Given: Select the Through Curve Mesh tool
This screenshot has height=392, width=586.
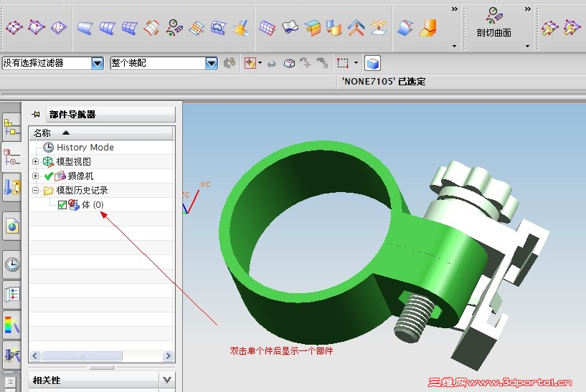Looking at the screenshot, I should 130,28.
